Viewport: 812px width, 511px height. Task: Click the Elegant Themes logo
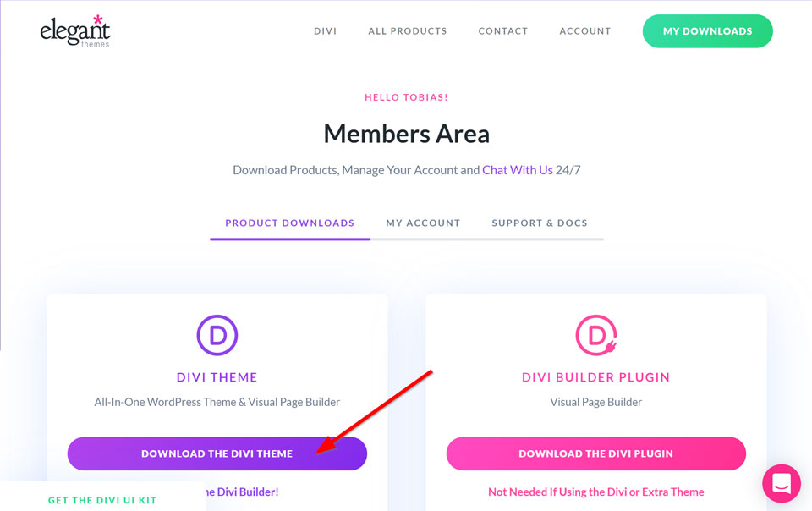(x=75, y=31)
